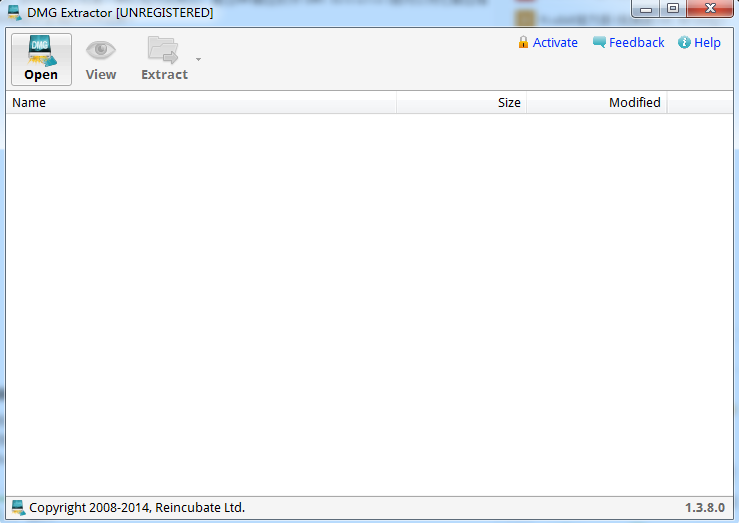Sort by the Name column header

coord(201,102)
